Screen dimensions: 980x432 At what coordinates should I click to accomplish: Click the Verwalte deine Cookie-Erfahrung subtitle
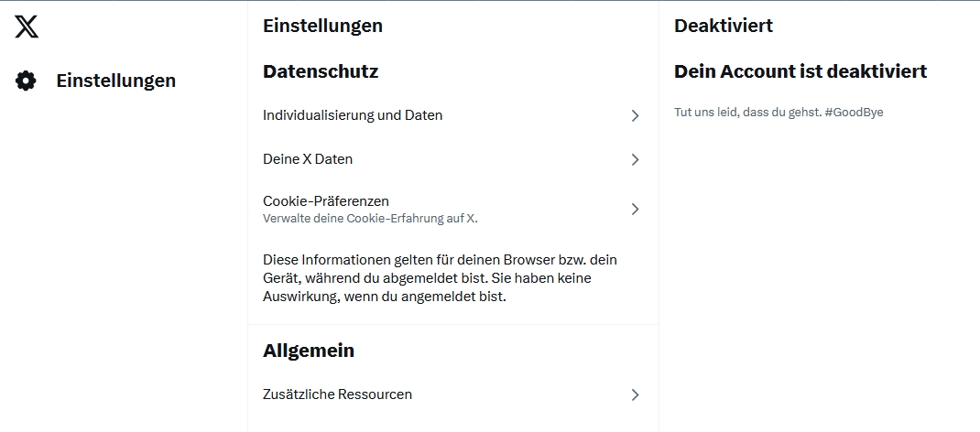click(x=370, y=219)
